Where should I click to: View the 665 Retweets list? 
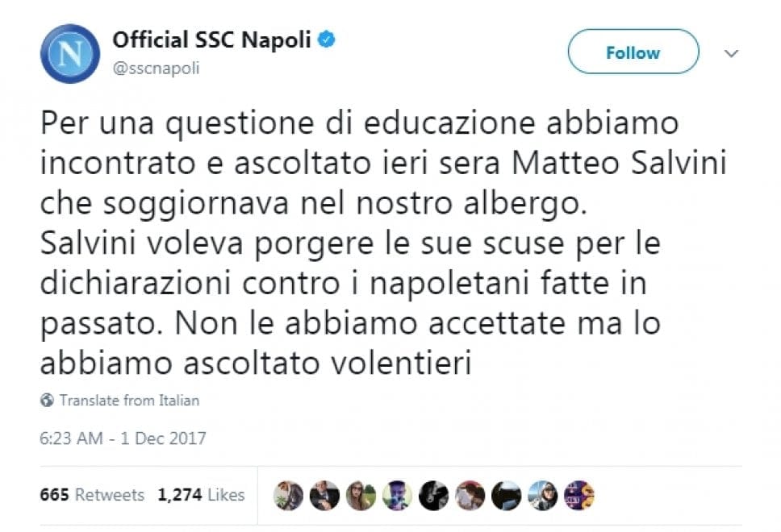pyautogui.click(x=92, y=494)
